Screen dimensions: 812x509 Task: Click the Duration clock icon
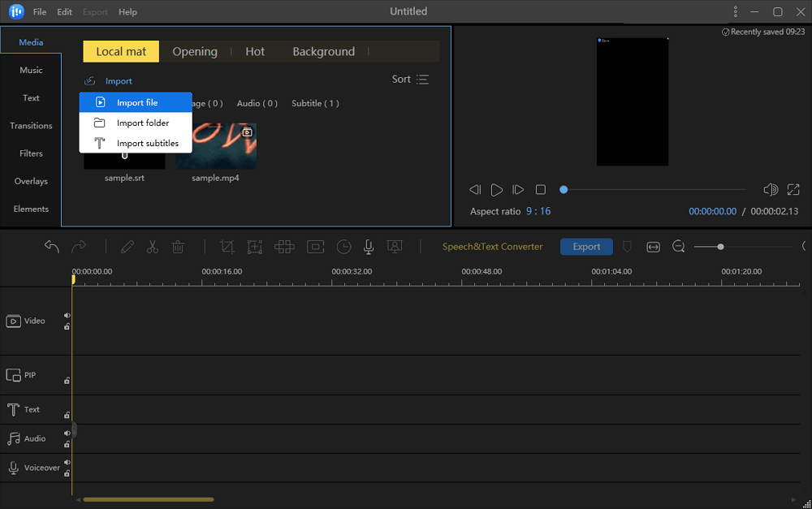344,247
